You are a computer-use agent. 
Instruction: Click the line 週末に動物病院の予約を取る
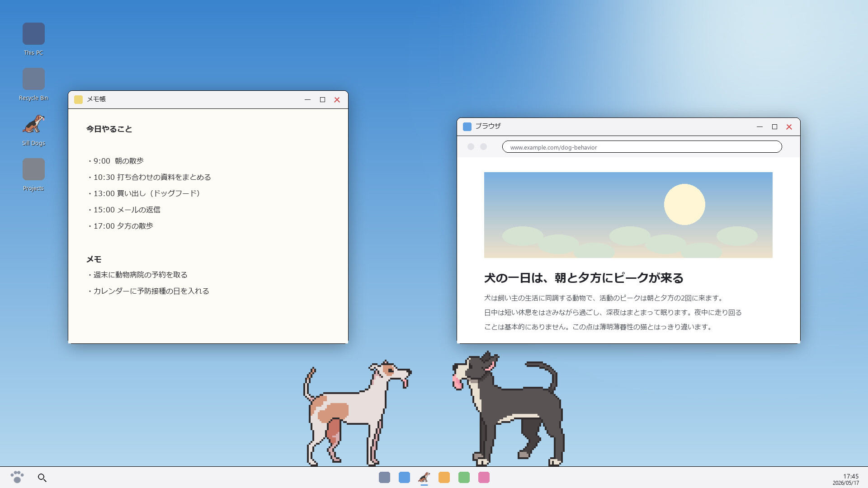137,275
